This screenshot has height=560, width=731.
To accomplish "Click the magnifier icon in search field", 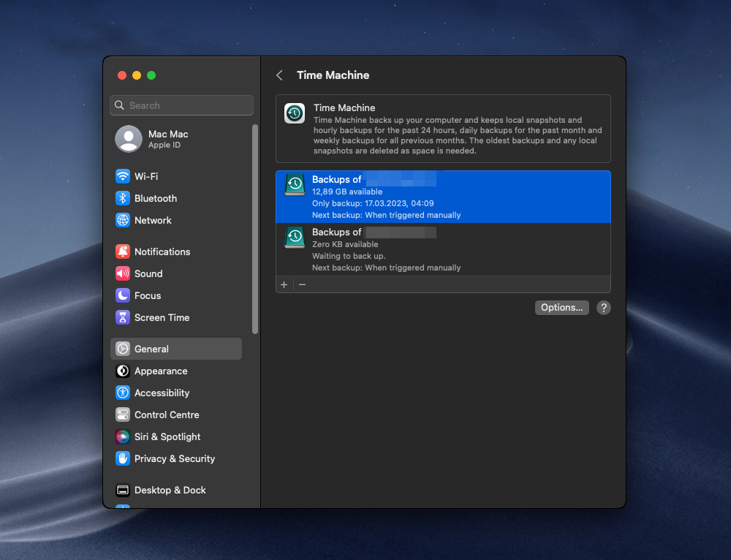I will [120, 105].
